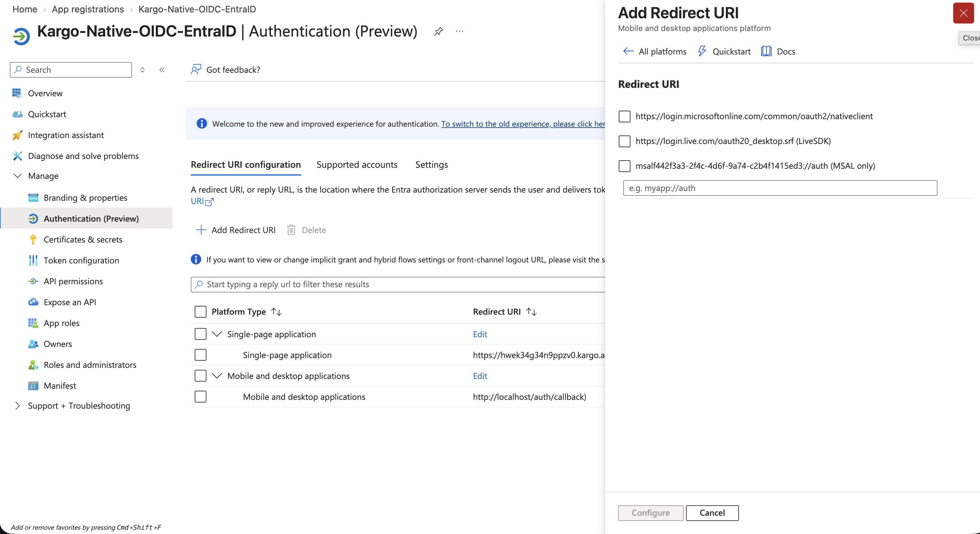Collapse the Single-page application group chevron

pos(217,334)
